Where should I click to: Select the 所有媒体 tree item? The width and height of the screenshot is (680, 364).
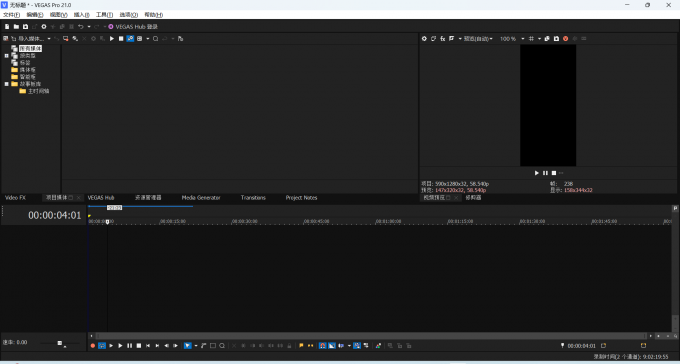point(30,49)
